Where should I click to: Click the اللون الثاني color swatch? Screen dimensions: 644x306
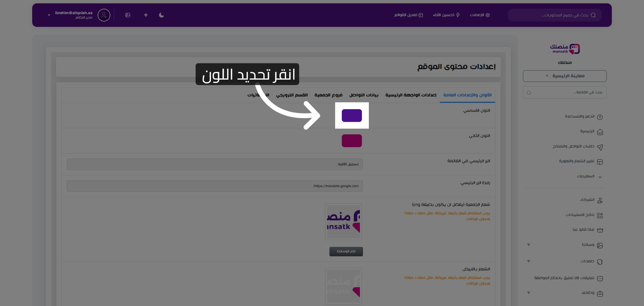tap(352, 141)
